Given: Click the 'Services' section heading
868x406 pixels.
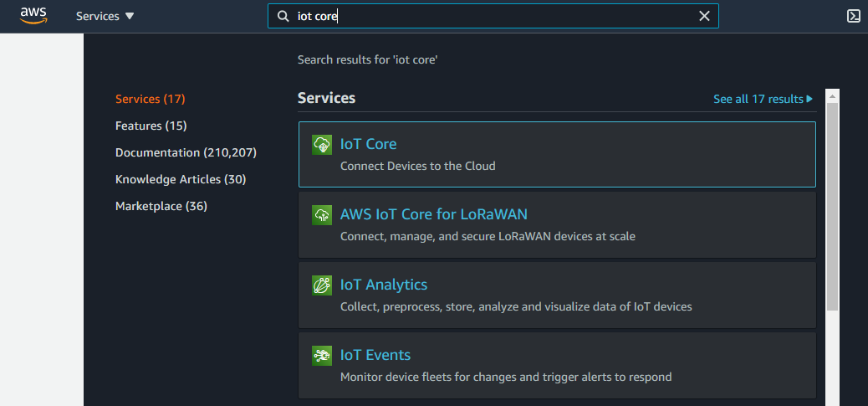Looking at the screenshot, I should tap(327, 98).
